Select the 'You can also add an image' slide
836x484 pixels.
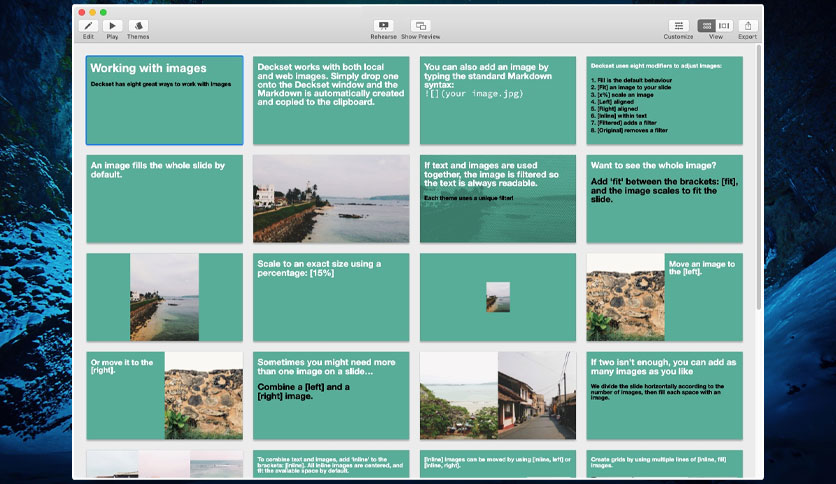498,100
